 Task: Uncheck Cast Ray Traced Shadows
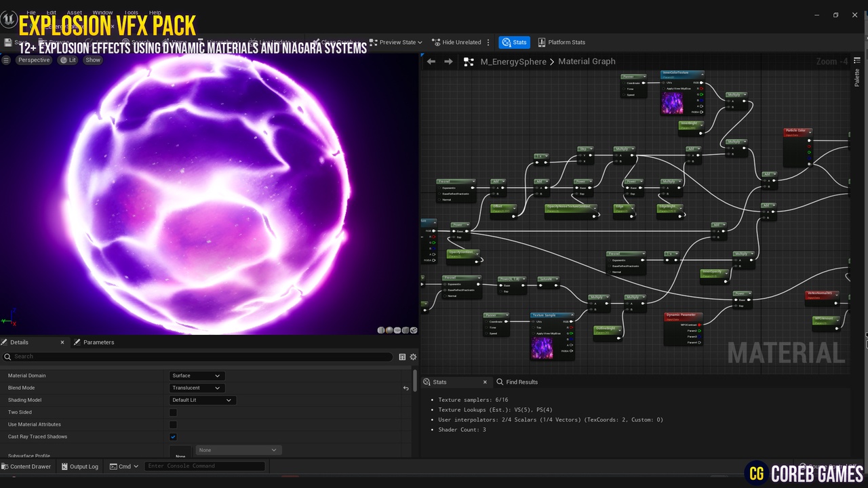coord(173,436)
